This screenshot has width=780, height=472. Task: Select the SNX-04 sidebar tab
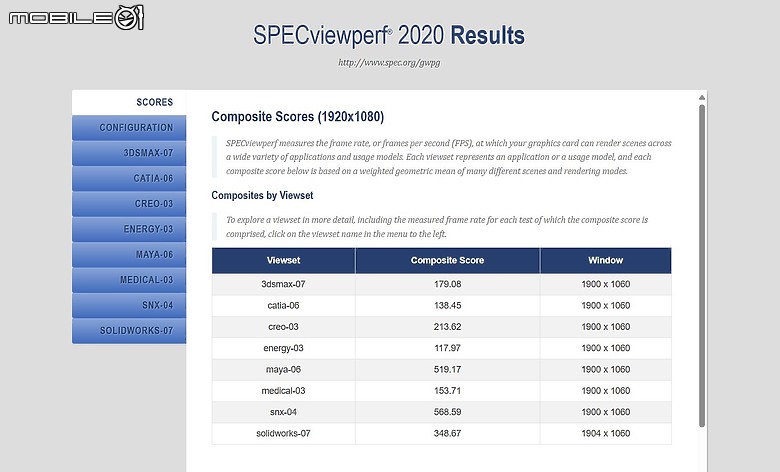129,305
